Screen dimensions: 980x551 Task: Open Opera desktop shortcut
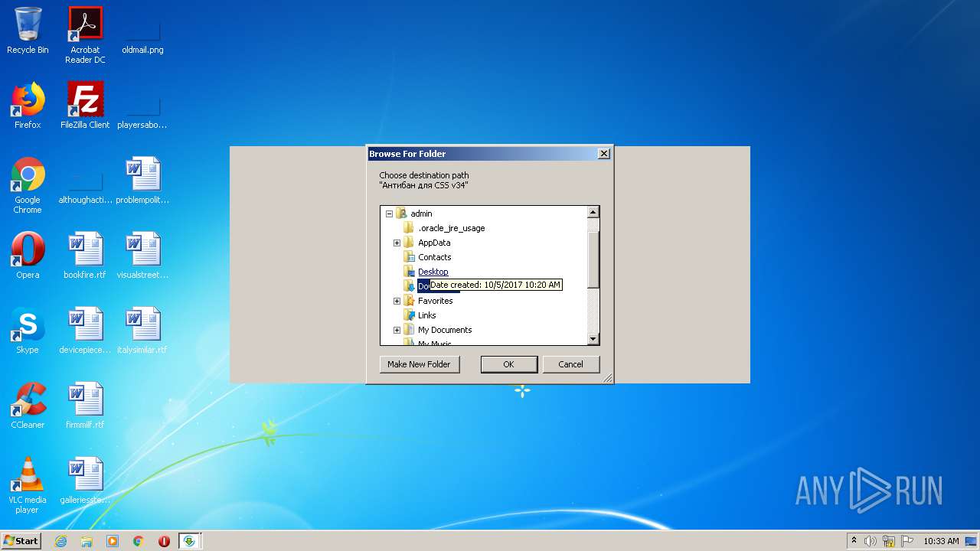point(28,256)
